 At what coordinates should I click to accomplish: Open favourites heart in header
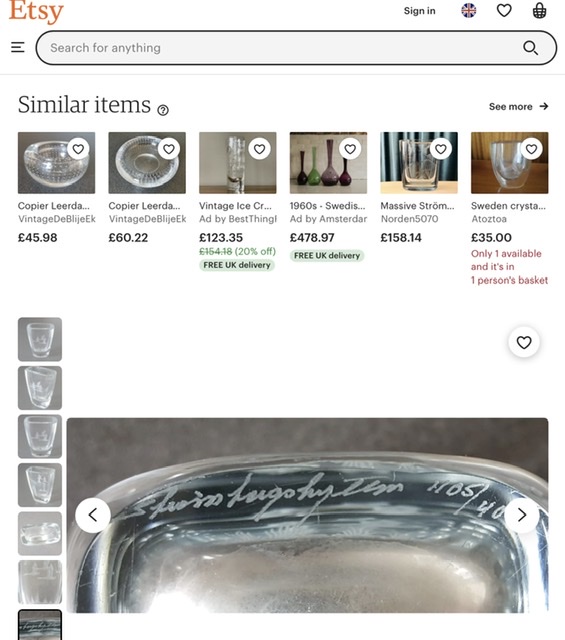click(x=504, y=11)
